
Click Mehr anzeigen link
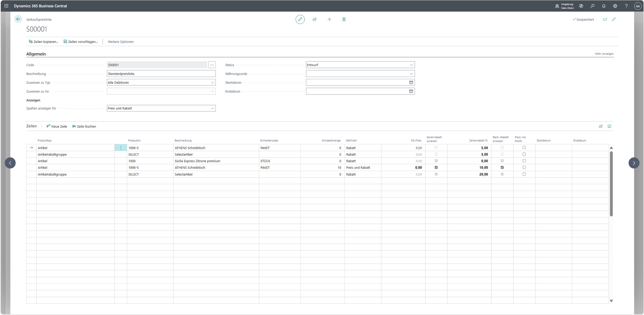604,54
